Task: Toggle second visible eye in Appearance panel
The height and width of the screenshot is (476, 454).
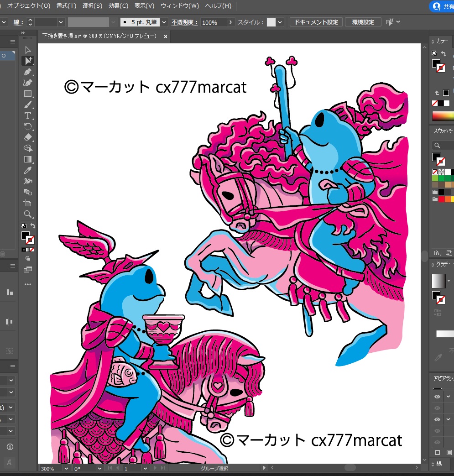Action: [437, 419]
